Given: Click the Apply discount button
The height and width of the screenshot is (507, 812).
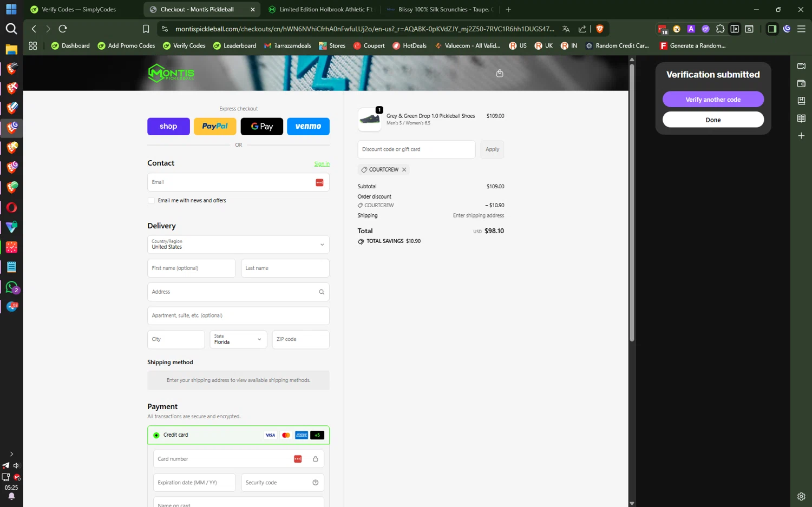Looking at the screenshot, I should coord(492,149).
